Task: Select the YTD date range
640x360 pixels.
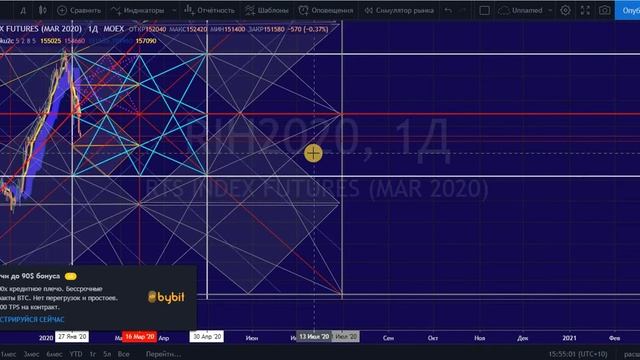Action: (76, 354)
